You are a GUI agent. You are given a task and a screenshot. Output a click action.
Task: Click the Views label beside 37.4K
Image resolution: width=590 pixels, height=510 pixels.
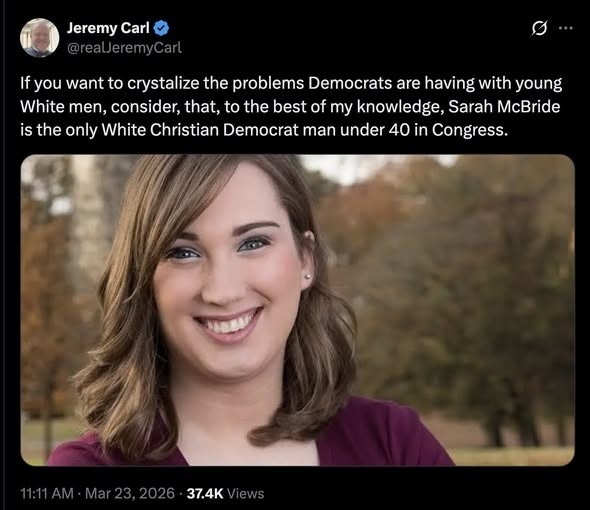(246, 493)
